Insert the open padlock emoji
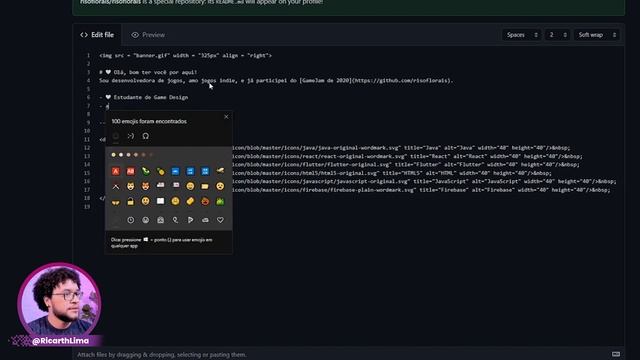640x360 pixels. (131, 201)
